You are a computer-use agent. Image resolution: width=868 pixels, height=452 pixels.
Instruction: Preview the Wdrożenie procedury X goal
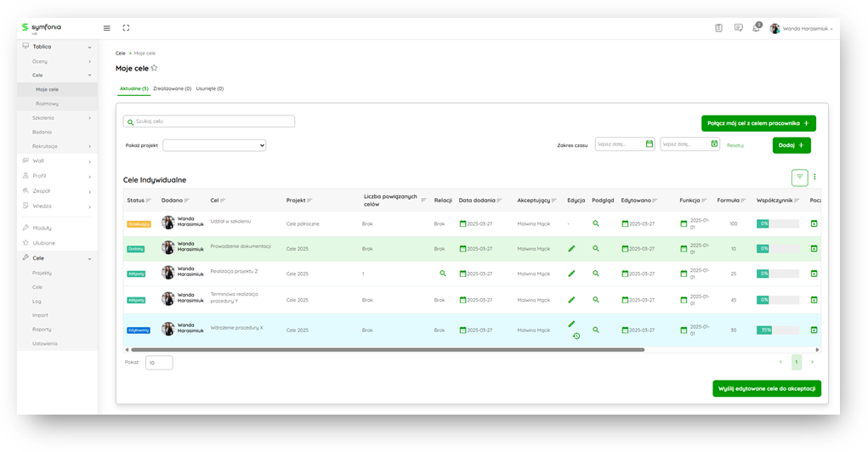click(x=596, y=330)
